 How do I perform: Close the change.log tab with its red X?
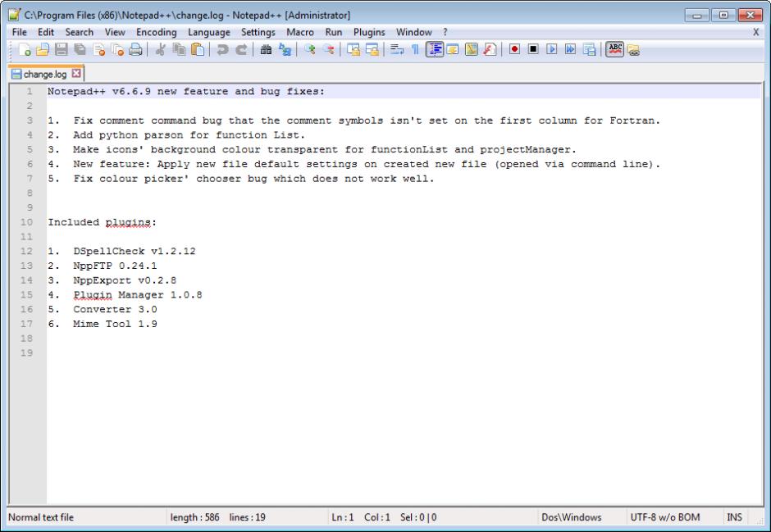[76, 74]
